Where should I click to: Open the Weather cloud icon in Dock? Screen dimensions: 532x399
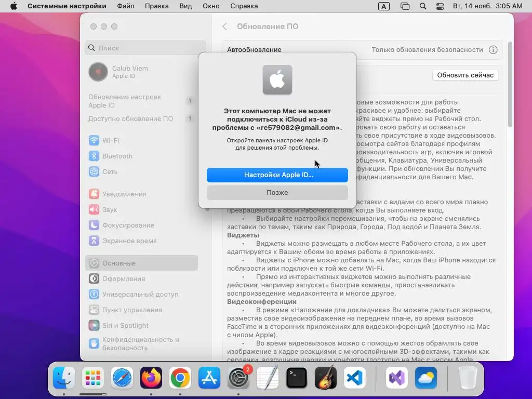pyautogui.click(x=426, y=378)
